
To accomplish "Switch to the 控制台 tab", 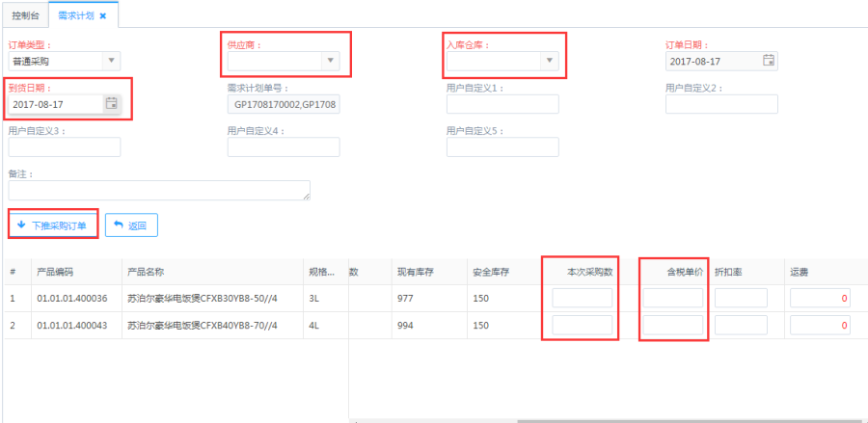I will click(24, 16).
